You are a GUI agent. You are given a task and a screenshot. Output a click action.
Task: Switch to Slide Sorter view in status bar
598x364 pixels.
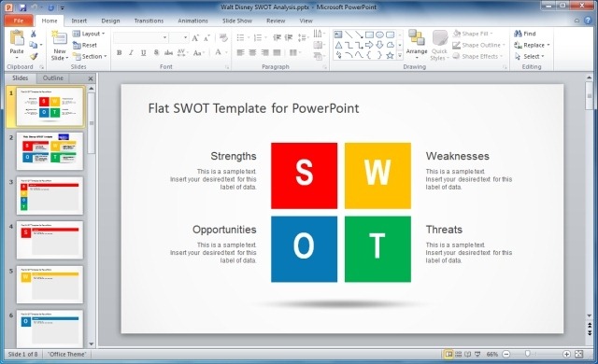pyautogui.click(x=459, y=354)
